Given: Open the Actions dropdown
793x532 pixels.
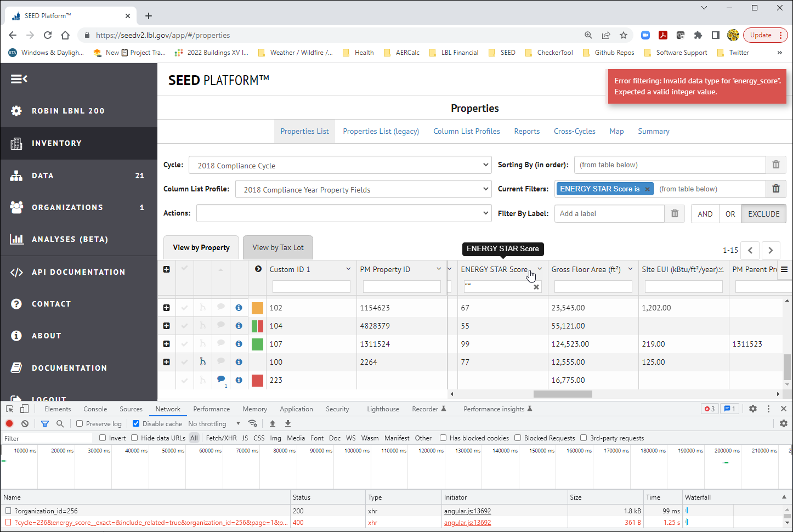Looking at the screenshot, I should [344, 213].
